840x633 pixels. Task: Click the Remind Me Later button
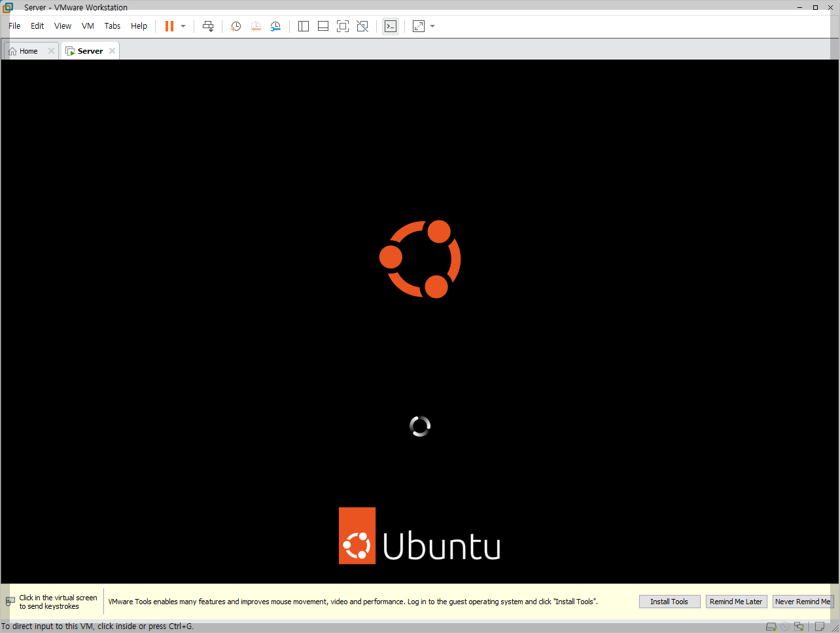point(736,602)
